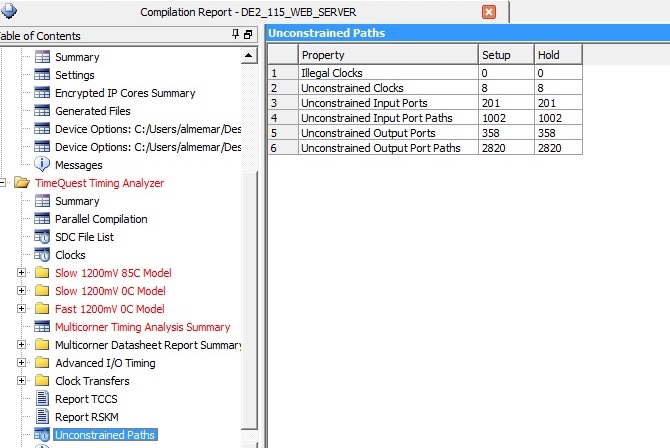This screenshot has width=670, height=448.
Task: Click the Table of Contents vertical scrollbar thumb
Action: click(249, 299)
